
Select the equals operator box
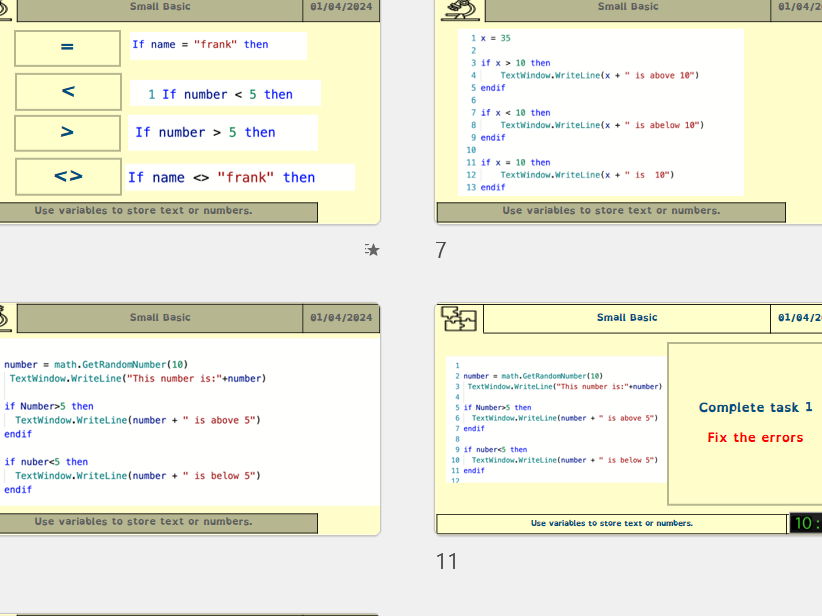[66, 48]
